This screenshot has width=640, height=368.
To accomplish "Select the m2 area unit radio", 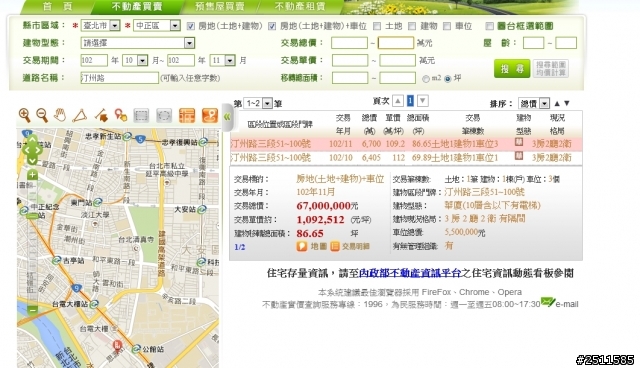I will click(426, 79).
